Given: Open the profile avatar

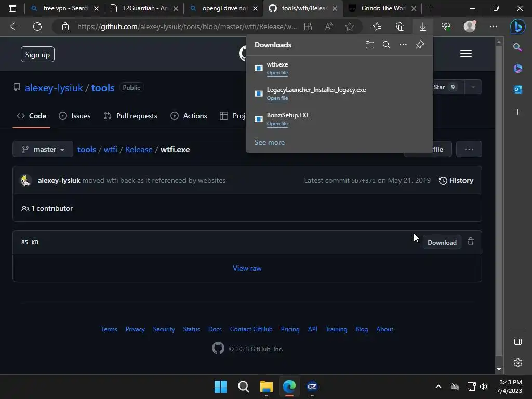Looking at the screenshot, I should point(470,26).
